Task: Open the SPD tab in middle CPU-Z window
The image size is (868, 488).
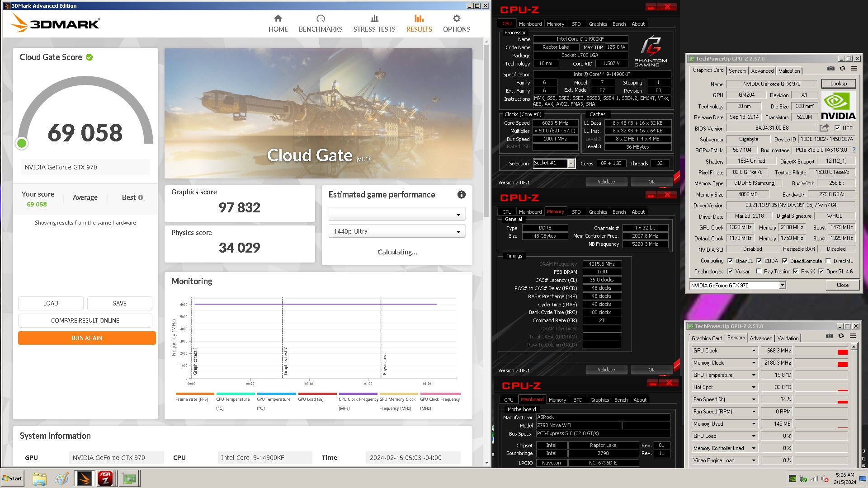Action: [x=576, y=212]
